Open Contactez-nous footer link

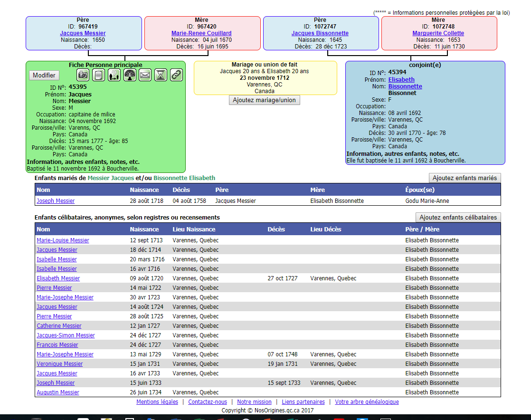(x=208, y=402)
